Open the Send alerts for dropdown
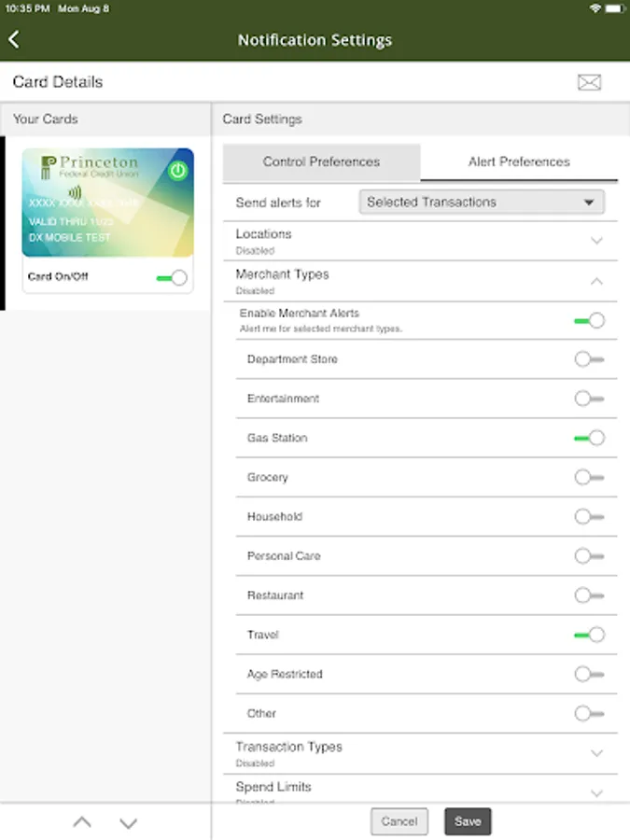 tap(482, 202)
